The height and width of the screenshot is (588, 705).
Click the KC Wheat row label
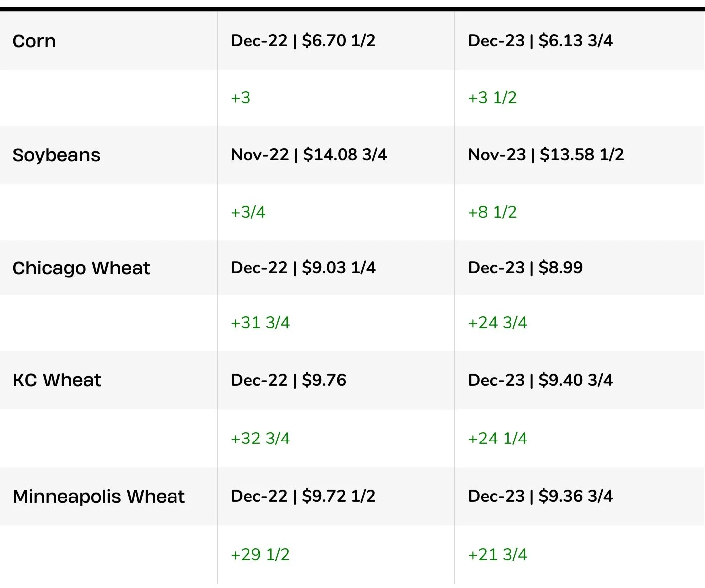57,380
